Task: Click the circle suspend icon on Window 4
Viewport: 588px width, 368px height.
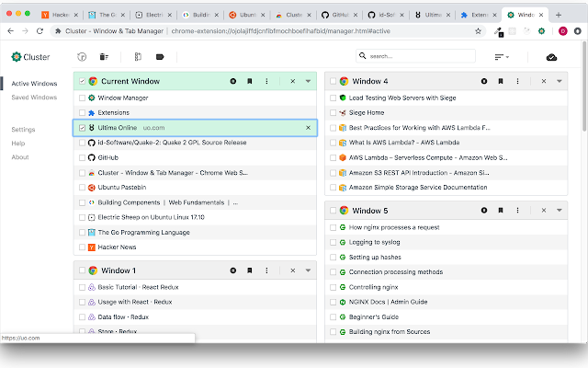Action: pos(484,81)
